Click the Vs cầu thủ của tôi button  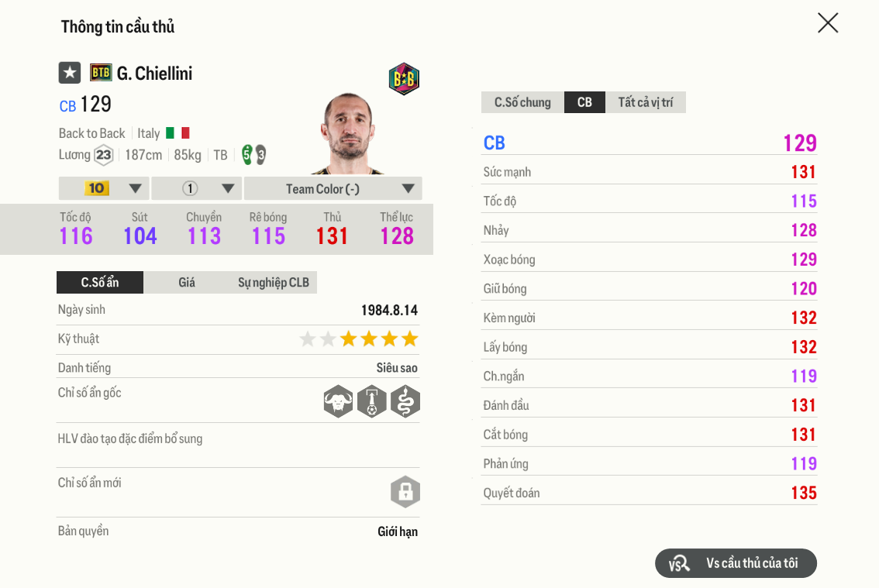pyautogui.click(x=736, y=563)
